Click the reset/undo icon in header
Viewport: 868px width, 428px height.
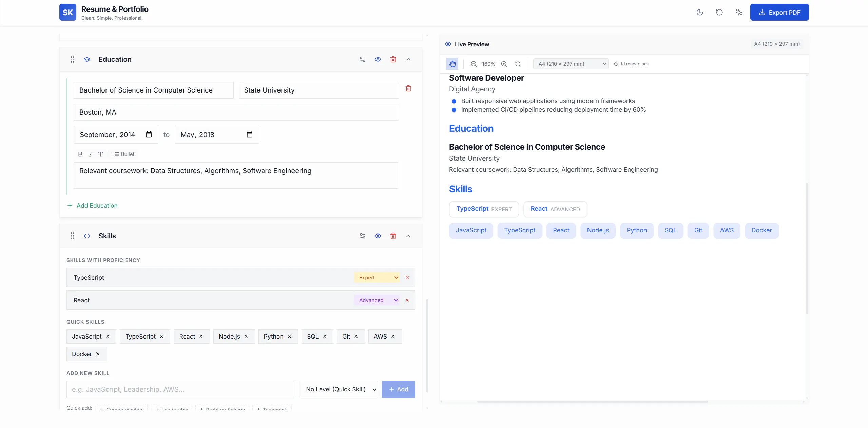tap(719, 12)
